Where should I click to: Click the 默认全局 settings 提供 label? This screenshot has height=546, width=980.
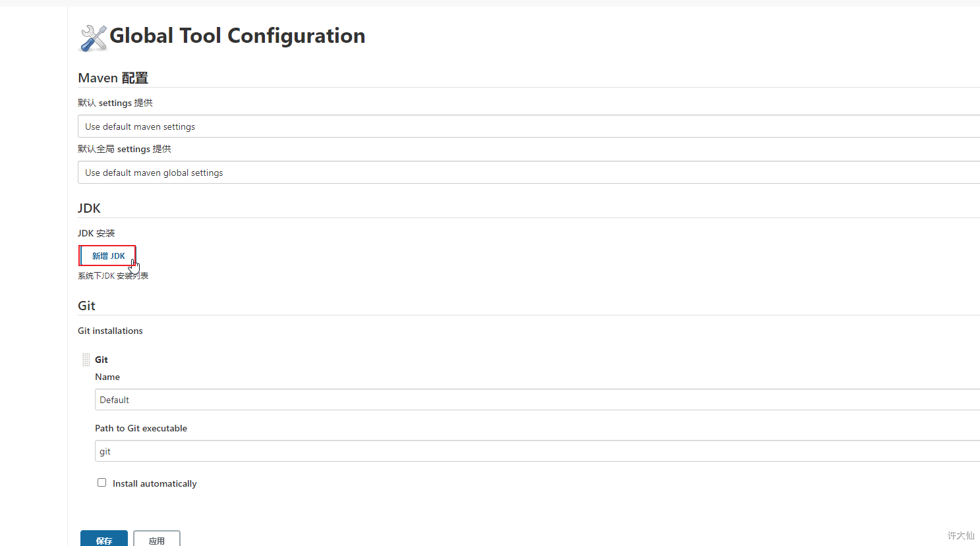coord(125,149)
